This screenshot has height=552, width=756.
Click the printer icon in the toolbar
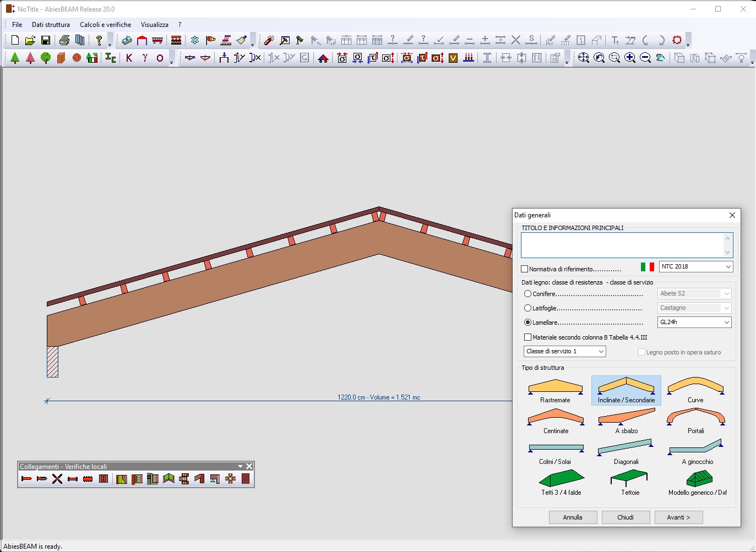click(x=64, y=40)
